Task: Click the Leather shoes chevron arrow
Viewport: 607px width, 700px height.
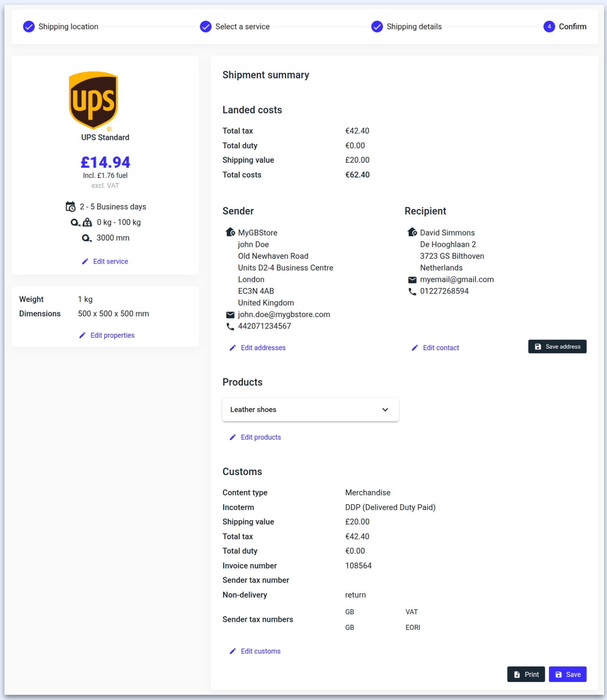Action: [x=385, y=410]
